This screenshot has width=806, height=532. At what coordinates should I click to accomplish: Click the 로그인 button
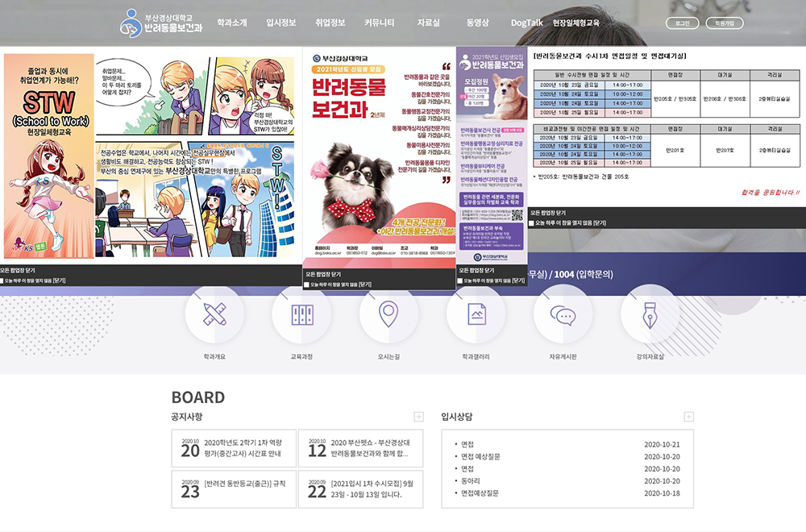coord(682,23)
